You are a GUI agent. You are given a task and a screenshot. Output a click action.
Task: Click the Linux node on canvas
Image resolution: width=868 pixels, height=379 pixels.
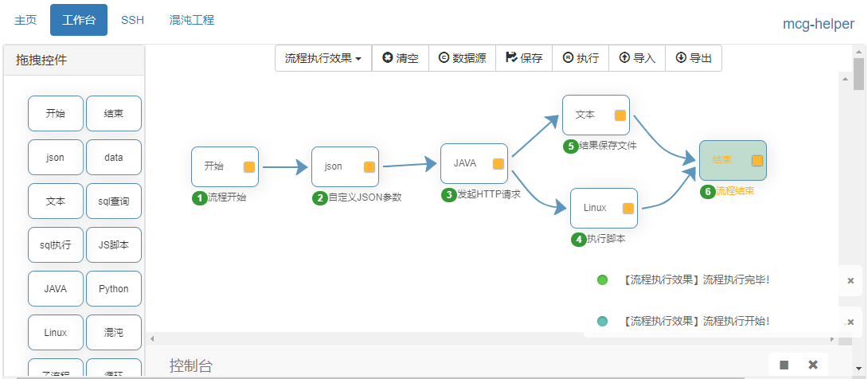[x=596, y=208]
